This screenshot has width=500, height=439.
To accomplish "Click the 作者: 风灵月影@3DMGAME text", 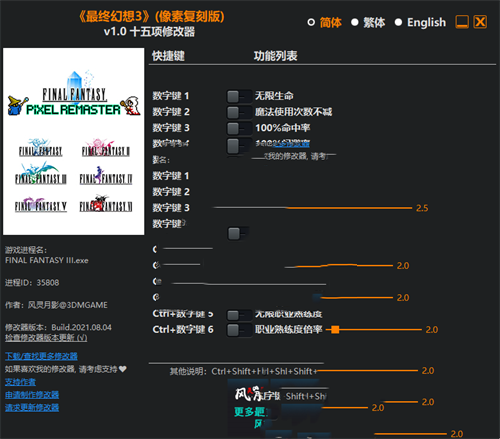I will coord(56,305).
